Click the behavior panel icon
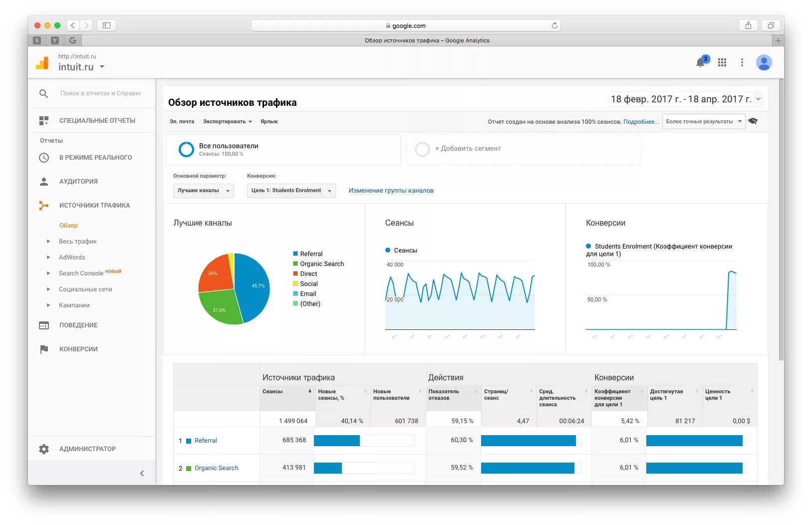Image resolution: width=812 pixels, height=525 pixels. click(x=44, y=325)
